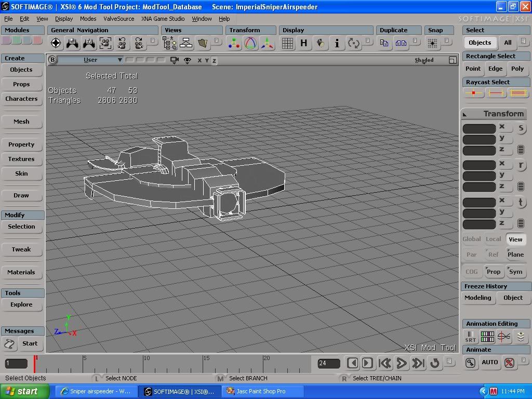Select the schematic tree view icon
This screenshot has height=399, width=532.
[169, 43]
